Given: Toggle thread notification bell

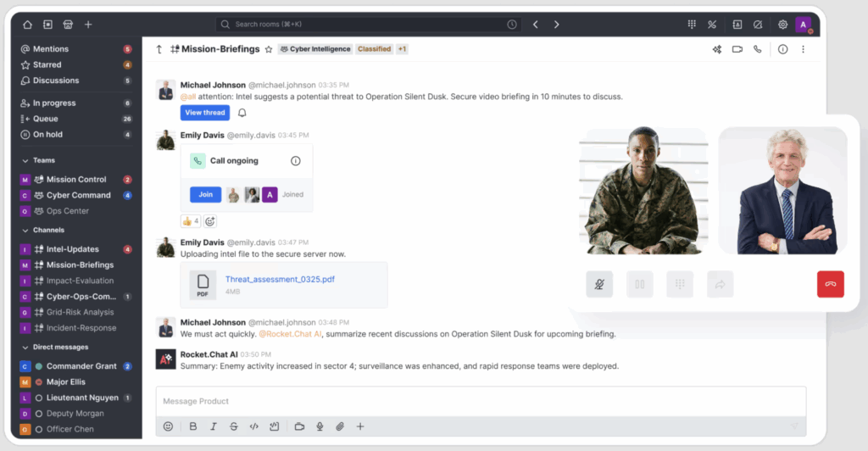Looking at the screenshot, I should 242,113.
